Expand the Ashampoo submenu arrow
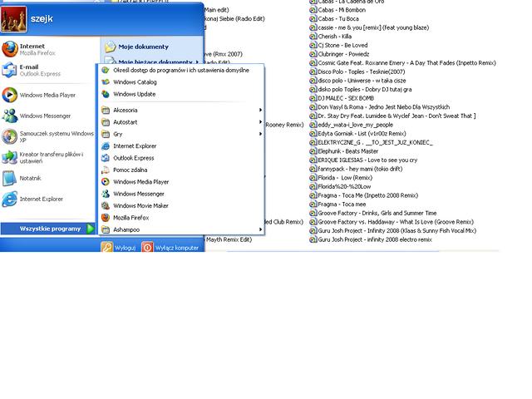532x399 pixels. pos(260,229)
